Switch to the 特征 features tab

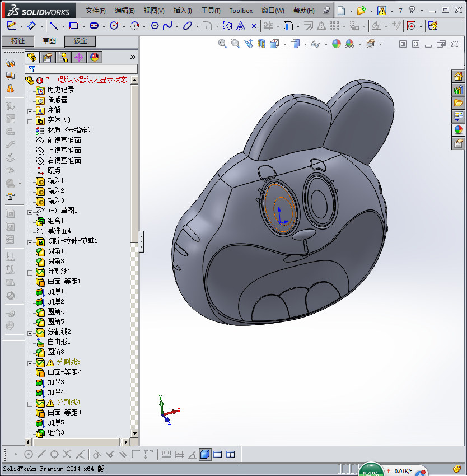pyautogui.click(x=18, y=41)
